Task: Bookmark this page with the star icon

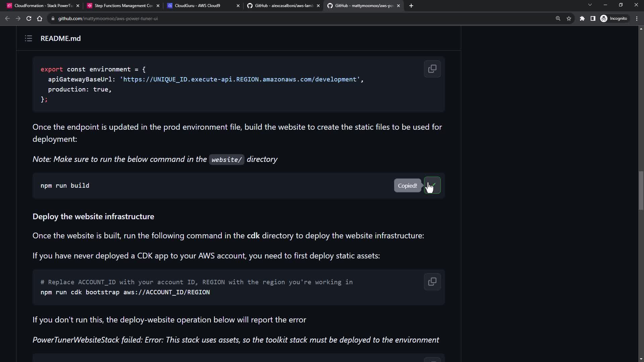Action: click(x=569, y=18)
